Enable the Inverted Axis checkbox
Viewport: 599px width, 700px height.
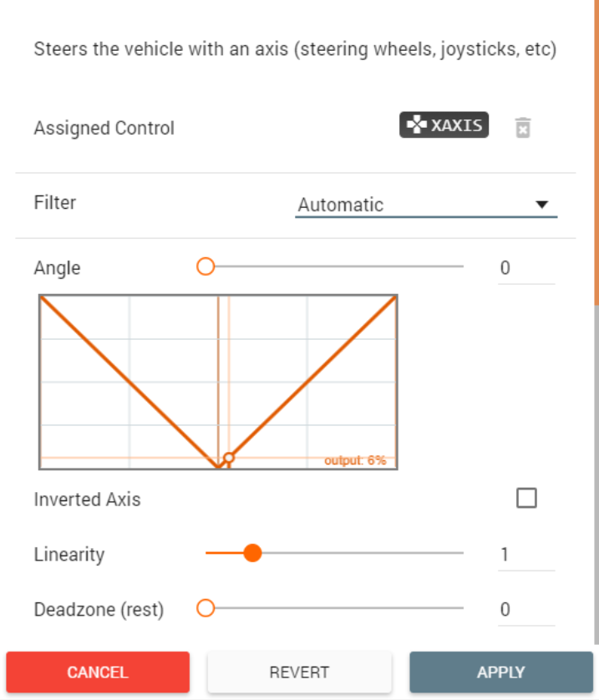pyautogui.click(x=526, y=499)
